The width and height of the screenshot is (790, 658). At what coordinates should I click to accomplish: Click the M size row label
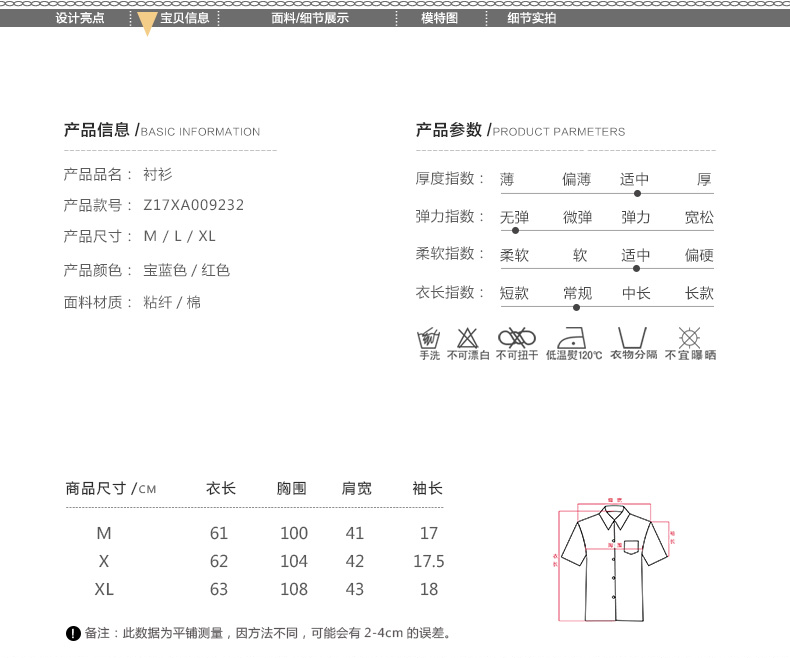click(x=104, y=533)
